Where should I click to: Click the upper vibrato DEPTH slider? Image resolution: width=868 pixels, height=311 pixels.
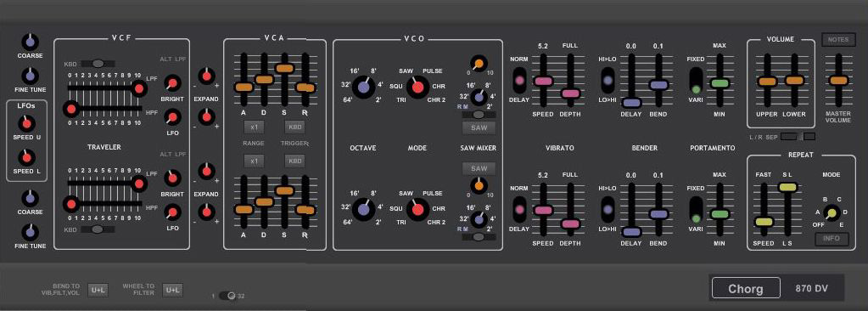pyautogui.click(x=570, y=93)
